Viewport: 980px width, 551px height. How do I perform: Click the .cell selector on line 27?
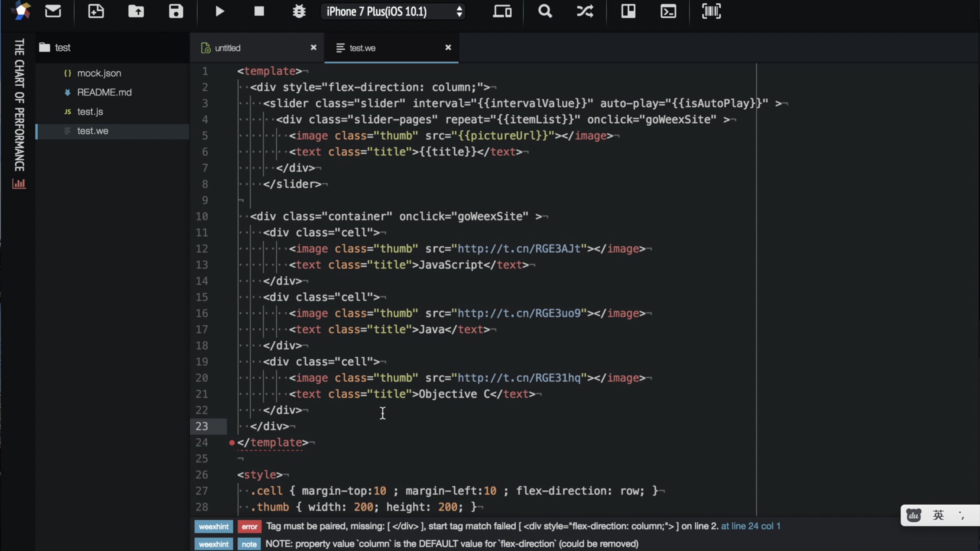tap(266, 491)
